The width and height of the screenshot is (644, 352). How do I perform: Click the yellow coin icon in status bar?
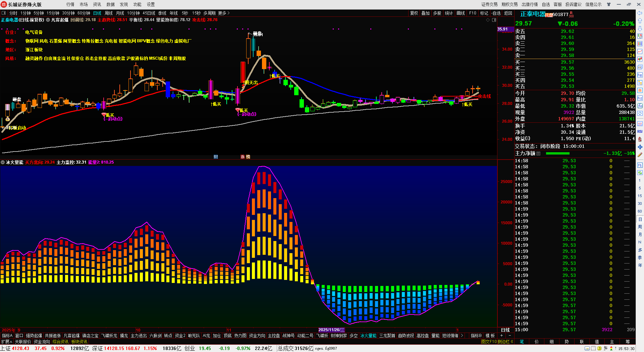599,348
